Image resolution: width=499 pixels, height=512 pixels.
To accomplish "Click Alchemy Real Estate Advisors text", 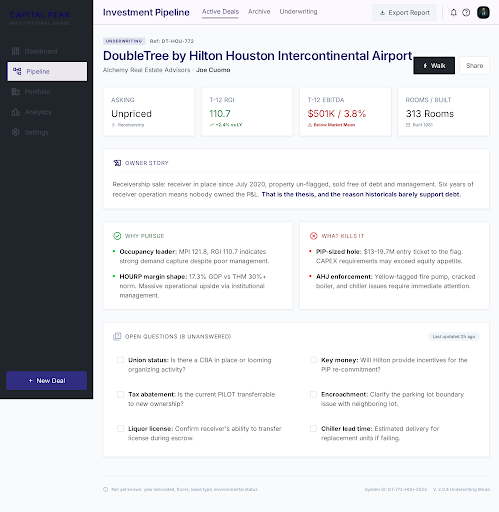I will 146,70.
